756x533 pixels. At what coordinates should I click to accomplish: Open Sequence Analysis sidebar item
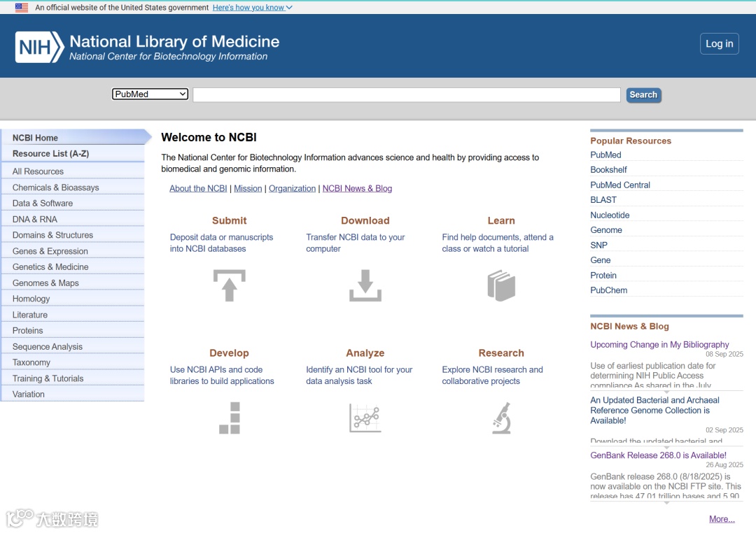pyautogui.click(x=73, y=346)
